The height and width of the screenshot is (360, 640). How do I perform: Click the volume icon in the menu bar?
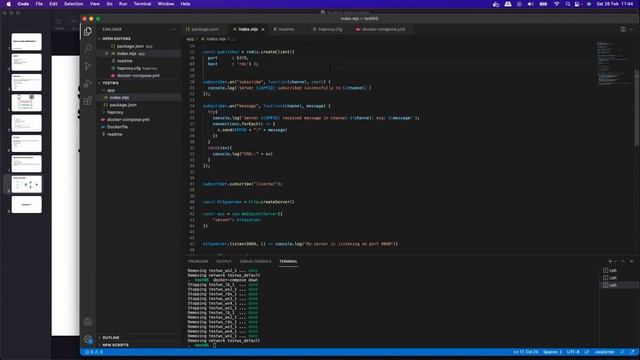tap(530, 4)
